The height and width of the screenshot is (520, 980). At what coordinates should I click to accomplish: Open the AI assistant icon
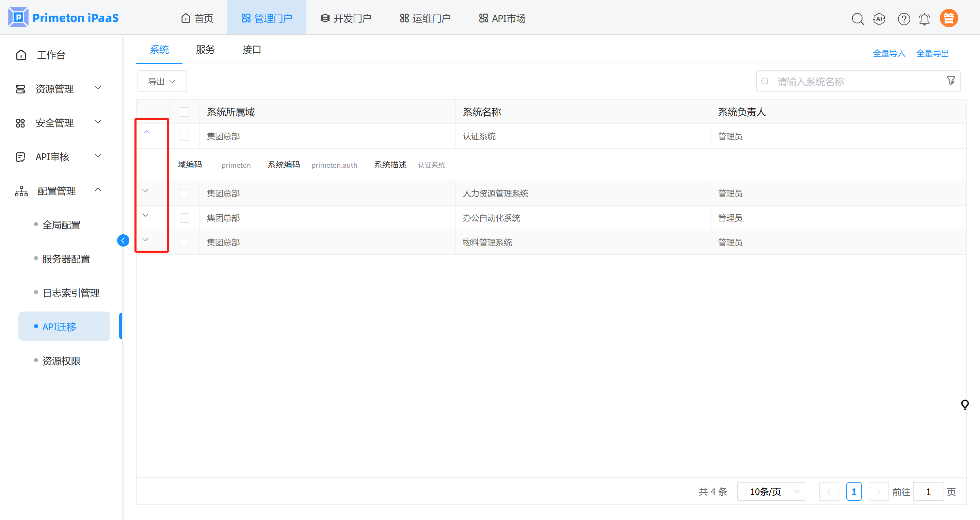point(879,19)
